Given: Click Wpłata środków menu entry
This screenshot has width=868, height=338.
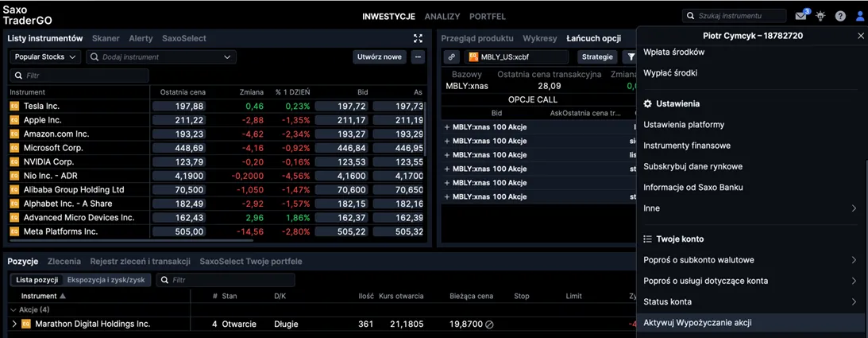Looking at the screenshot, I should tap(673, 52).
